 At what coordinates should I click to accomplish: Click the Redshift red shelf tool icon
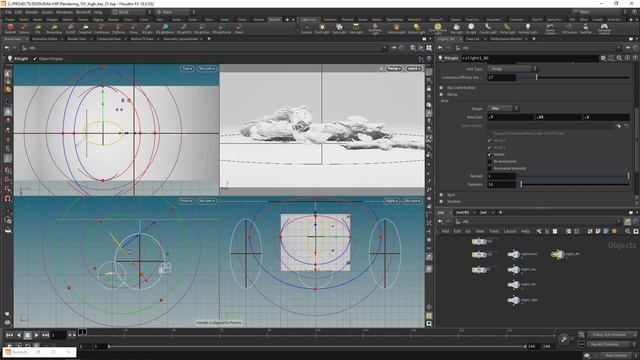10,29
